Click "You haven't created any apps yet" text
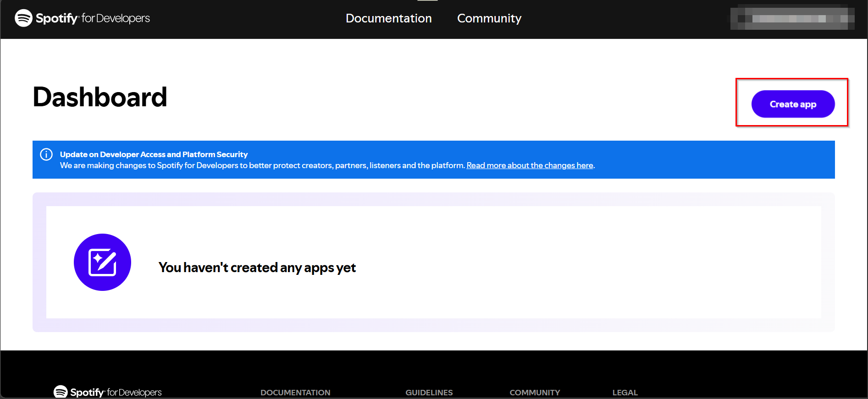 (x=257, y=268)
